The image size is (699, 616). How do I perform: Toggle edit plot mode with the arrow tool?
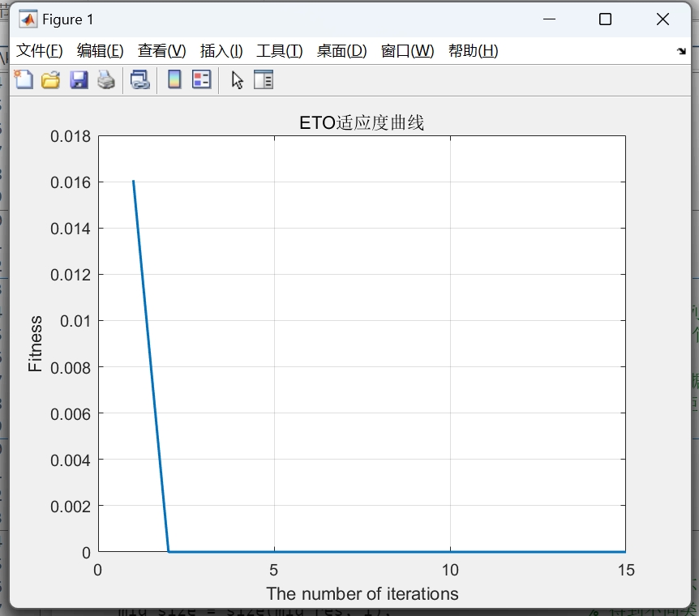click(235, 79)
